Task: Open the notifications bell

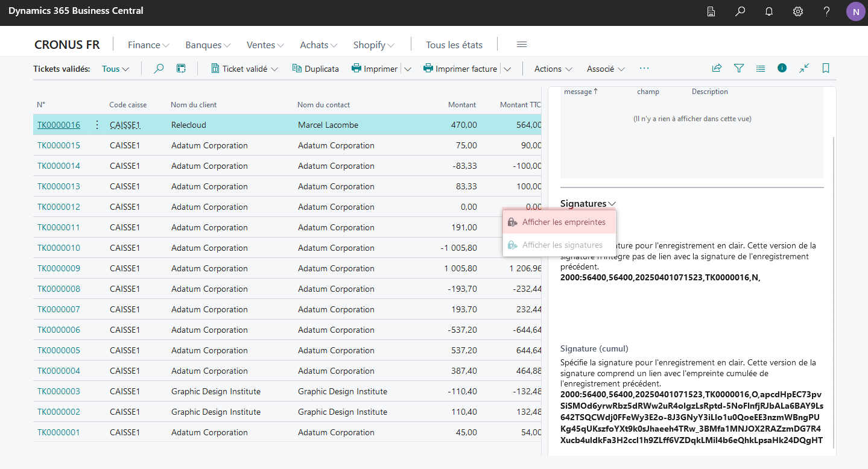Action: click(x=769, y=11)
